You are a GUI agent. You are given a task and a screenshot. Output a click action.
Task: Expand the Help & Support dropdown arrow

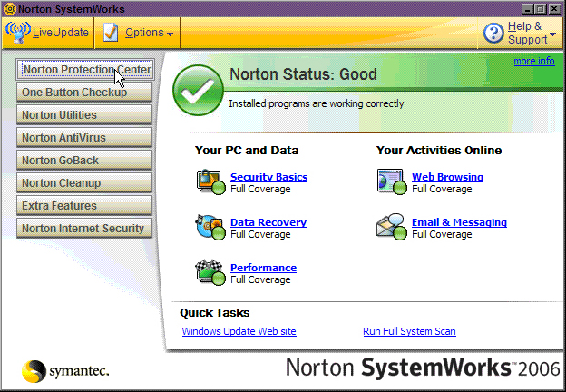[552, 34]
